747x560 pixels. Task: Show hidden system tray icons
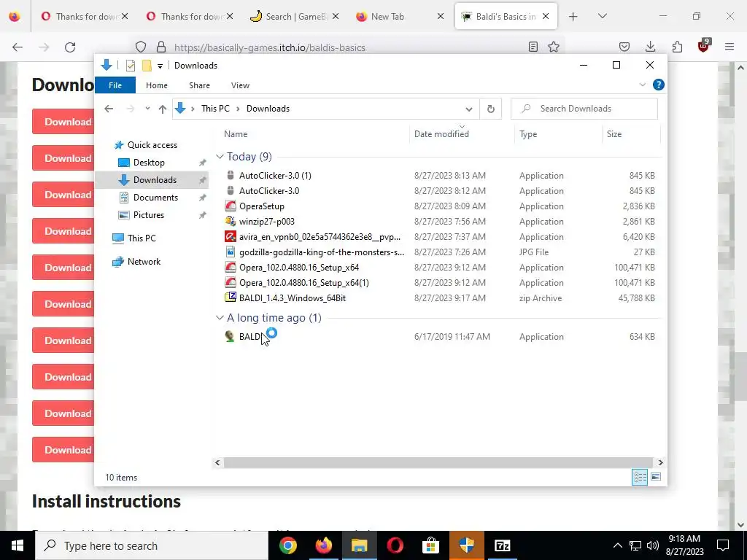pyautogui.click(x=617, y=545)
